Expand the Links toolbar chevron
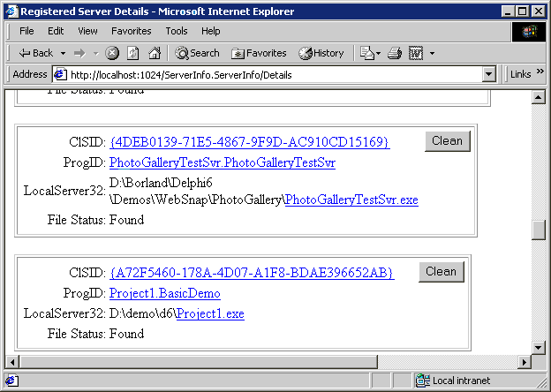Image resolution: width=551 pixels, height=392 pixels. pyautogui.click(x=540, y=72)
